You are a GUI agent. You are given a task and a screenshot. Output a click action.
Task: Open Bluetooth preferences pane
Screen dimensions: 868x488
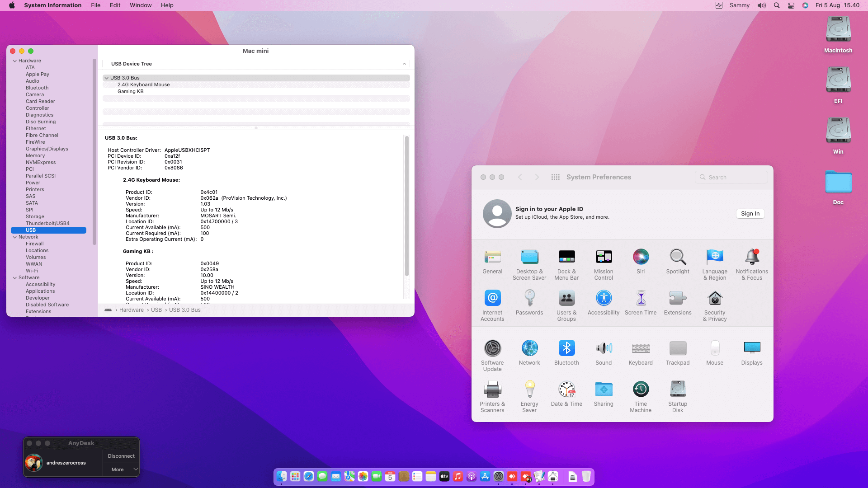point(566,348)
